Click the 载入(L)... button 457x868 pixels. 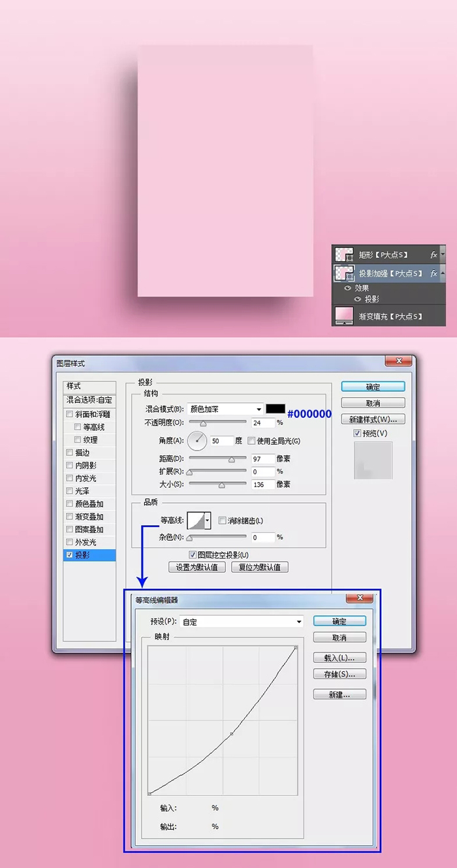coord(339,658)
